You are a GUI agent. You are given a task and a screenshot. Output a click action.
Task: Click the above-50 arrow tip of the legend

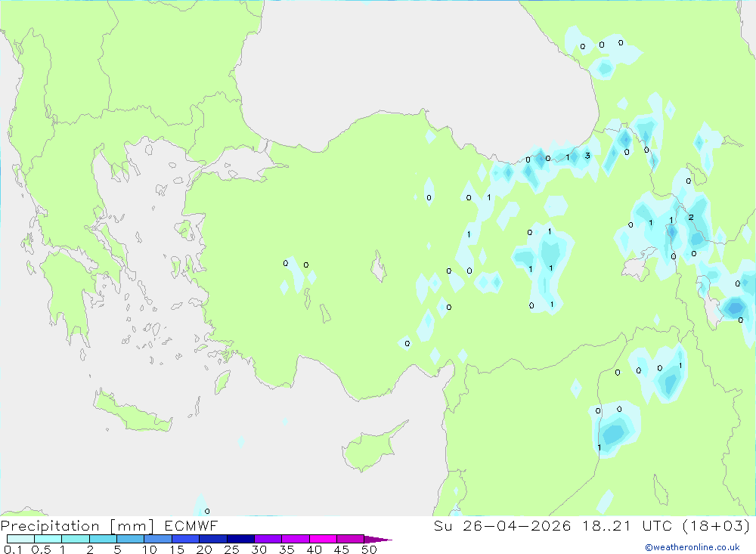[377, 539]
